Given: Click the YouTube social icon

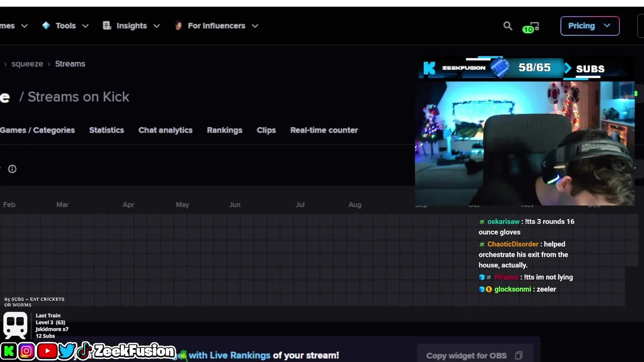Looking at the screenshot, I should point(47,350).
